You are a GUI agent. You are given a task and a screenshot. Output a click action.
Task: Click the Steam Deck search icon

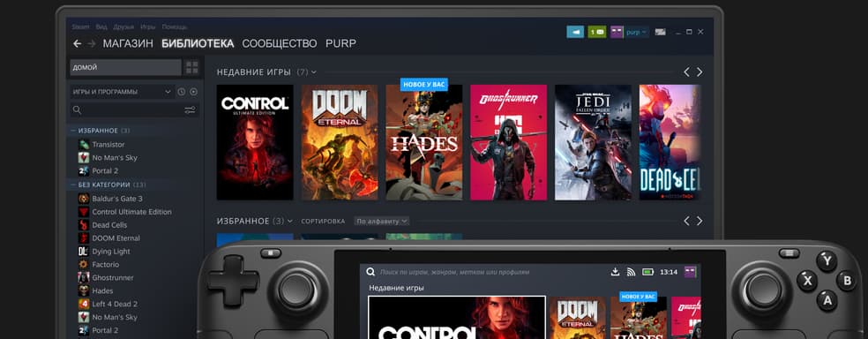tap(370, 272)
